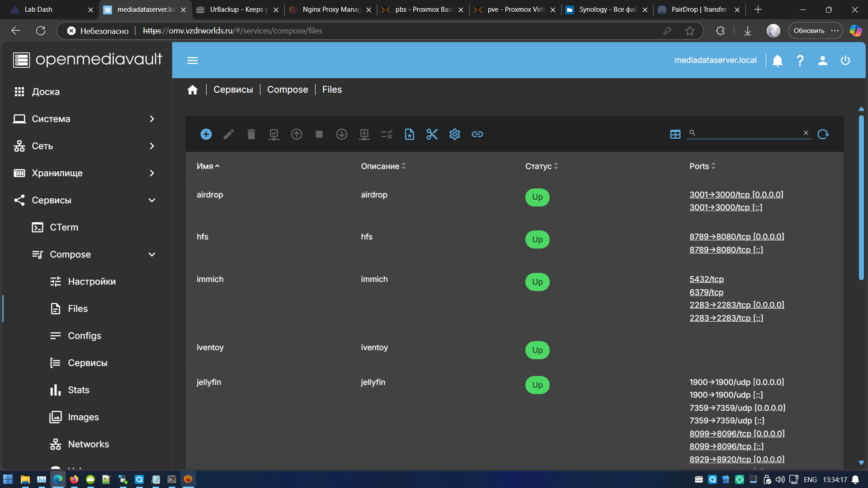Reload the table with refresh icon

coord(823,134)
